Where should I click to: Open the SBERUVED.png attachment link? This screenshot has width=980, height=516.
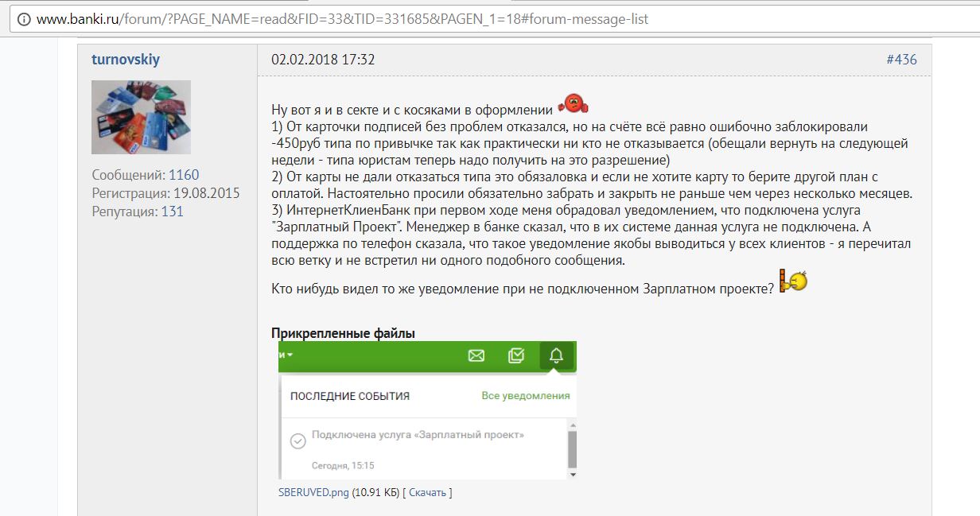click(313, 493)
